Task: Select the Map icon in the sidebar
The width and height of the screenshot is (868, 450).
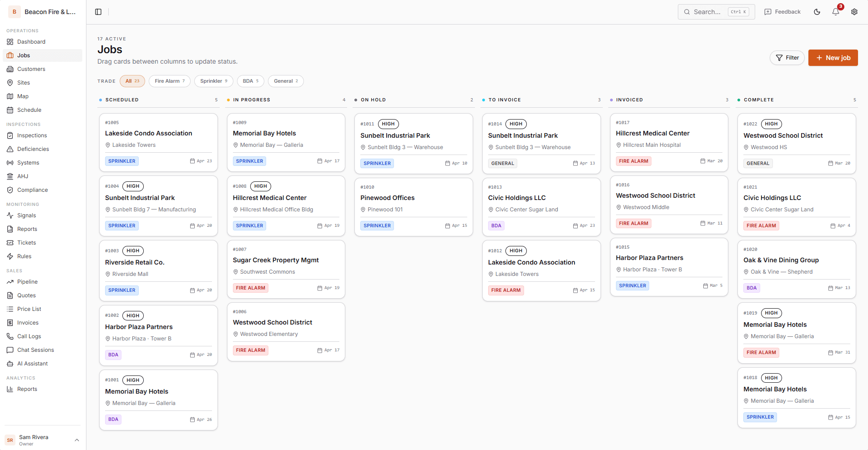Action: coord(22,96)
